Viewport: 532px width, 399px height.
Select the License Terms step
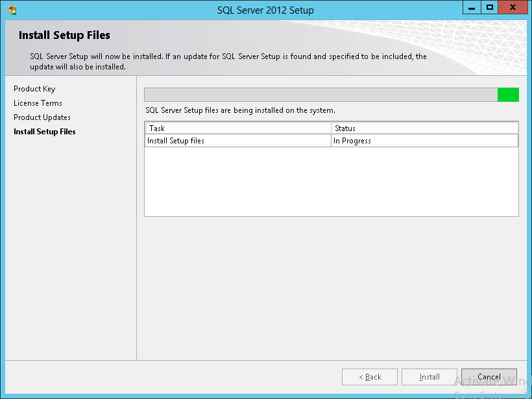pos(38,103)
